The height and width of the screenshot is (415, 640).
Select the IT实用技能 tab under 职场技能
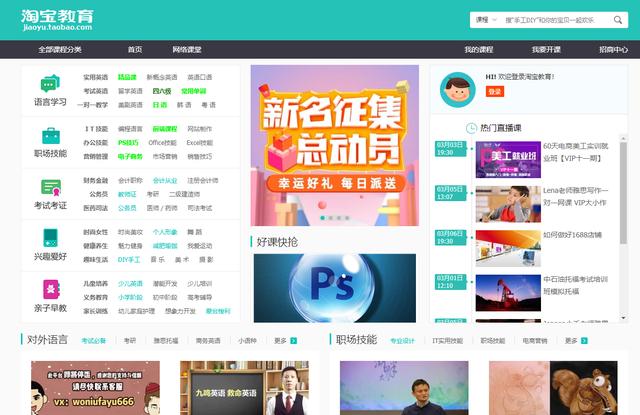click(x=447, y=341)
